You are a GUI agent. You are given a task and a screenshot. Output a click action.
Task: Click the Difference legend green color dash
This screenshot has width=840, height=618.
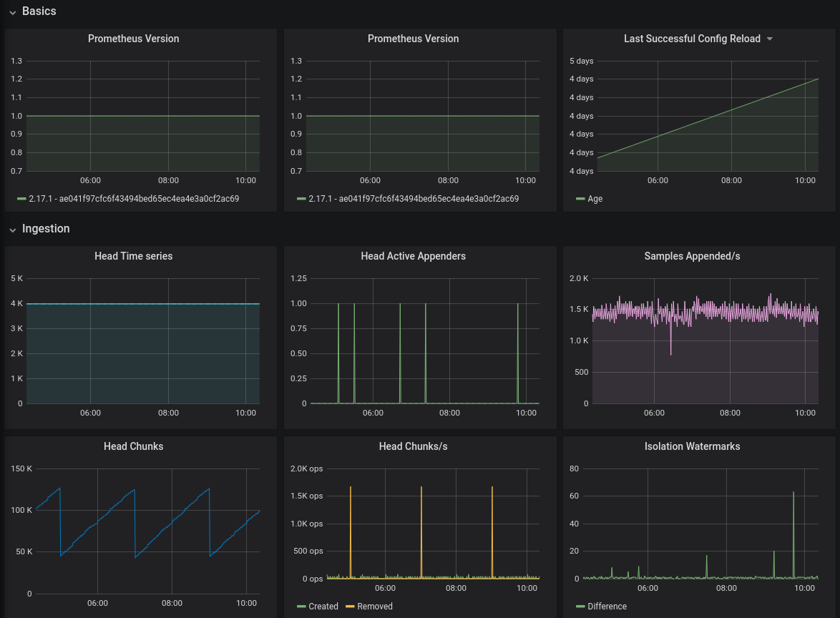click(x=580, y=607)
